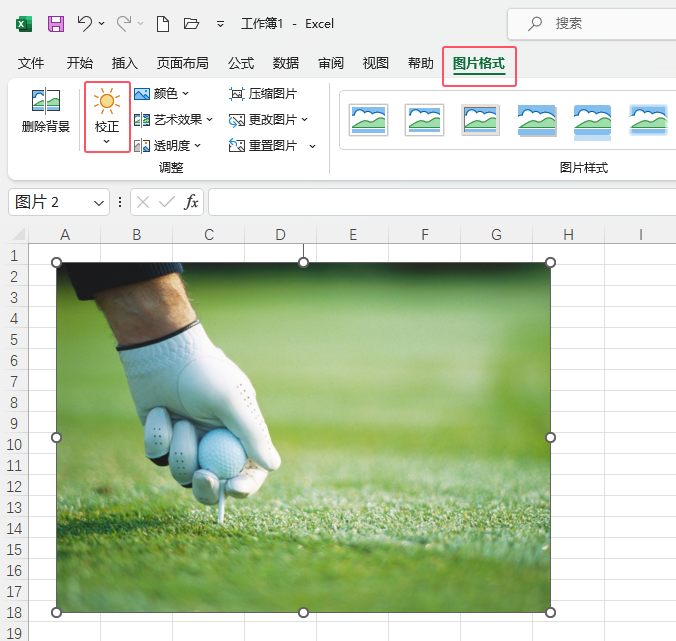Apply the fourth picture style with drop shadow
676x641 pixels.
tap(536, 120)
